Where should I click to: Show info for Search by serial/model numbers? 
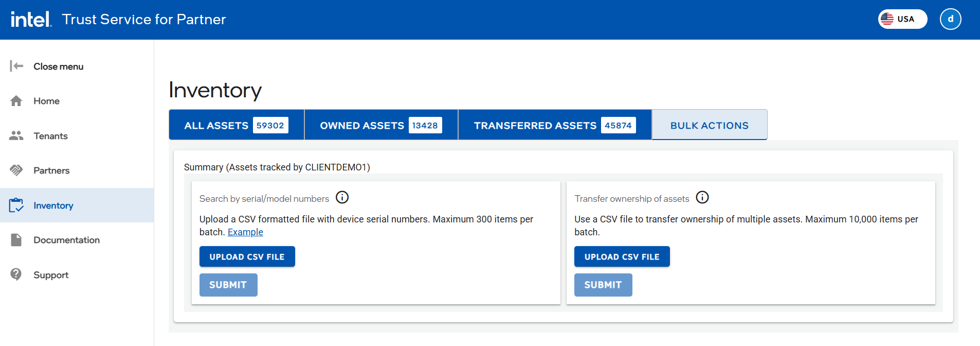pos(342,197)
